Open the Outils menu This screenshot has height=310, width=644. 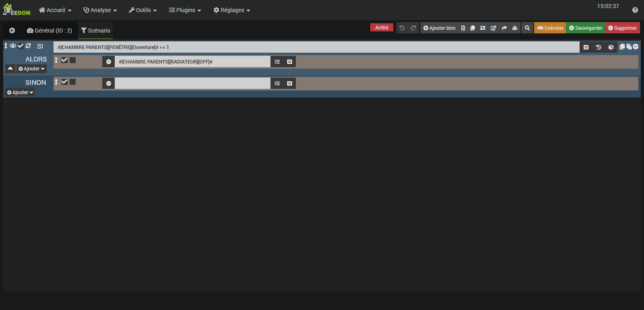[x=143, y=10]
